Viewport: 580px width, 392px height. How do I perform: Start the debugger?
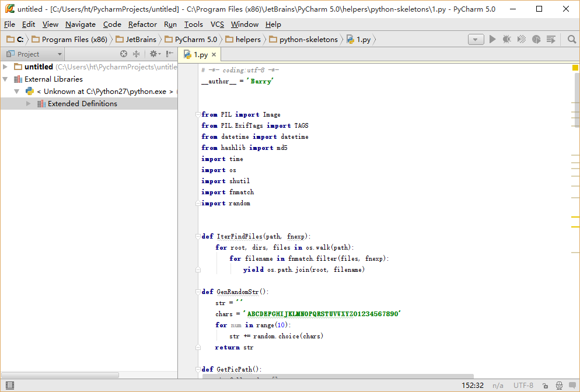[x=506, y=38]
